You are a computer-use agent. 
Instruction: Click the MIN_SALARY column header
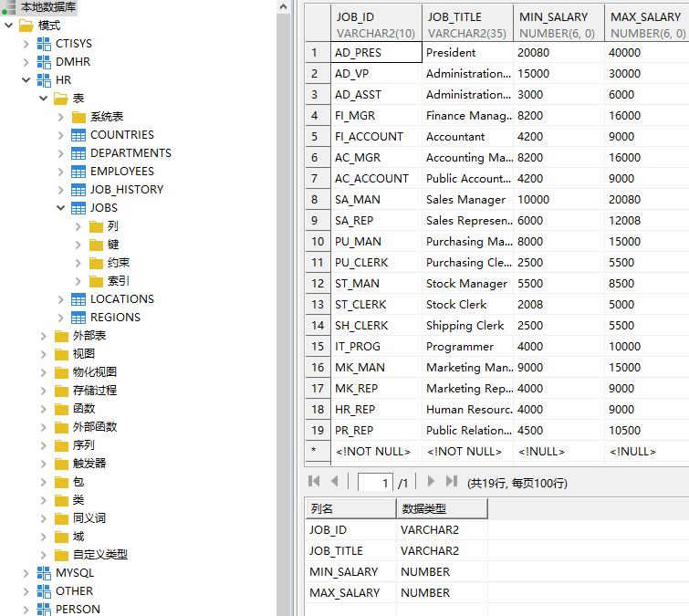pos(559,24)
